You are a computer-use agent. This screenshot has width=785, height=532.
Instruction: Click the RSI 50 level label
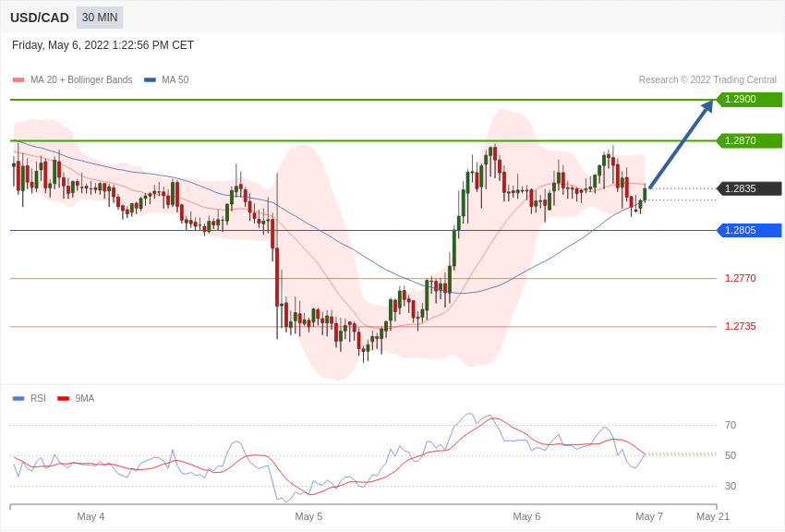731,455
